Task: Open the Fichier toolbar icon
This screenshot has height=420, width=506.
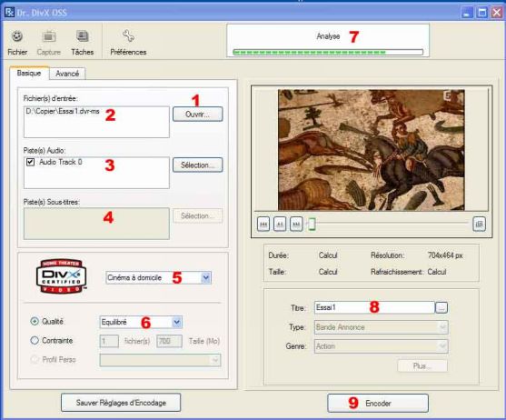Action: coord(17,36)
